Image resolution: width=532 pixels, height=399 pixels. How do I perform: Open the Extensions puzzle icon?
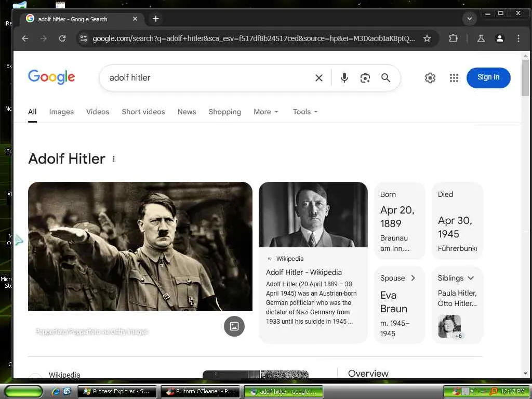coord(453,38)
